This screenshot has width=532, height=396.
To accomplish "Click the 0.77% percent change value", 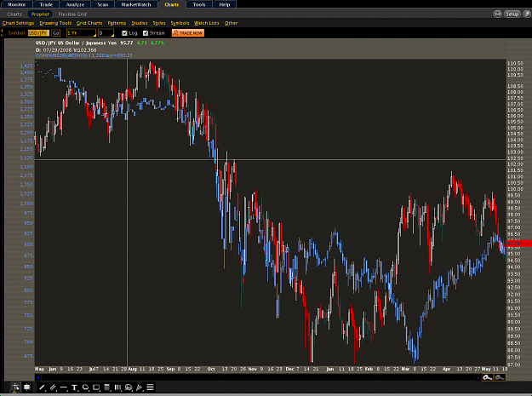I will [157, 43].
